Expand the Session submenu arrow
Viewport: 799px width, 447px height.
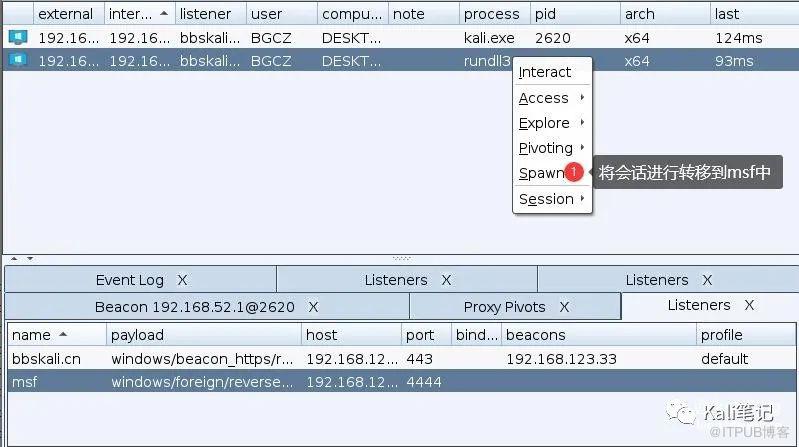[x=582, y=198]
